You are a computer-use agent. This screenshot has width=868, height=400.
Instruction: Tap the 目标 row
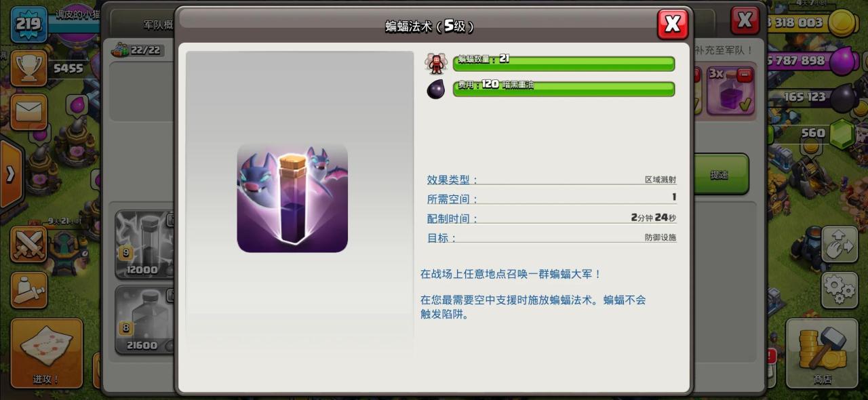point(551,238)
